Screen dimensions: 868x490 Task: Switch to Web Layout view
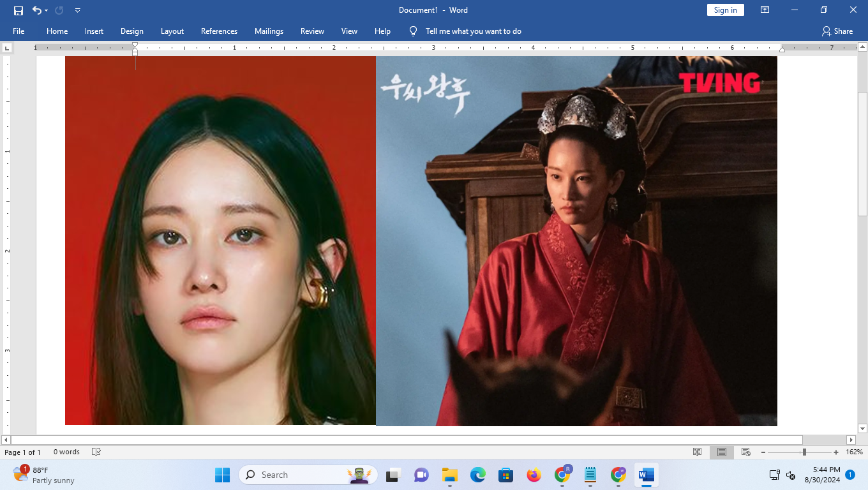[x=745, y=452]
